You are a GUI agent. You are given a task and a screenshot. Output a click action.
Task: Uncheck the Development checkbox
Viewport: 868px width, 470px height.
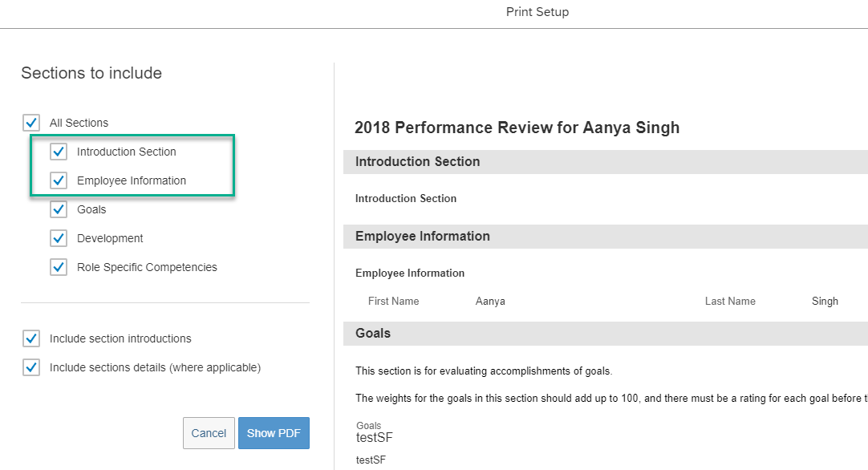[58, 238]
